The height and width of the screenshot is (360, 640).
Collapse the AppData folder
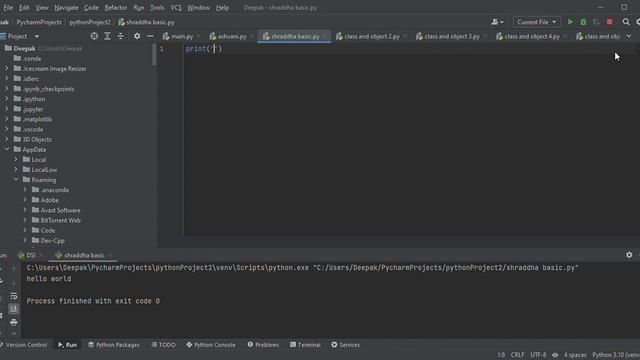[x=7, y=149]
